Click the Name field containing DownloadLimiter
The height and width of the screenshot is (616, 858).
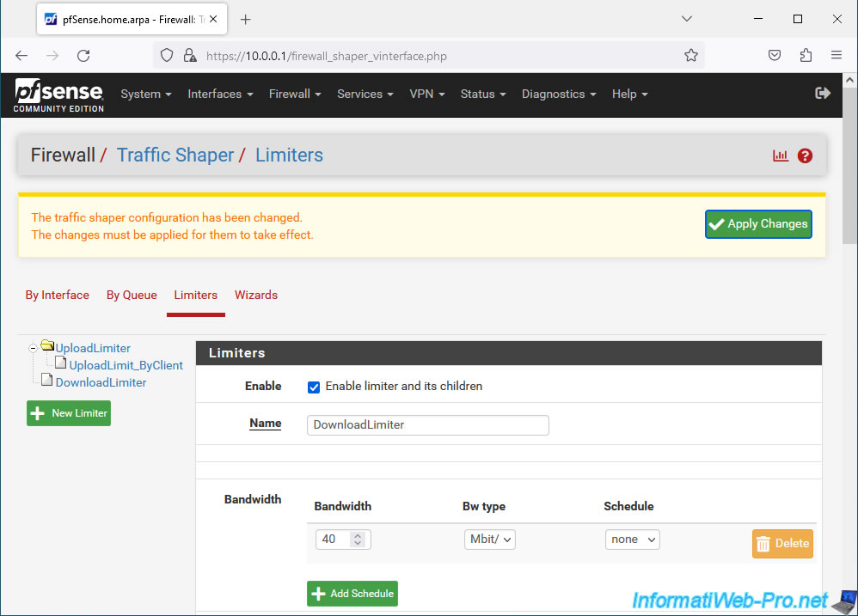(428, 425)
